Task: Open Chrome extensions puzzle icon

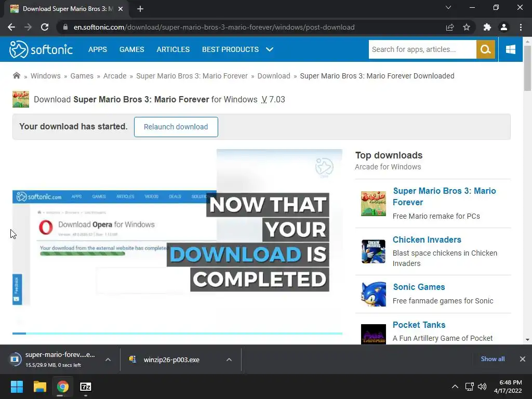Action: pos(487,27)
